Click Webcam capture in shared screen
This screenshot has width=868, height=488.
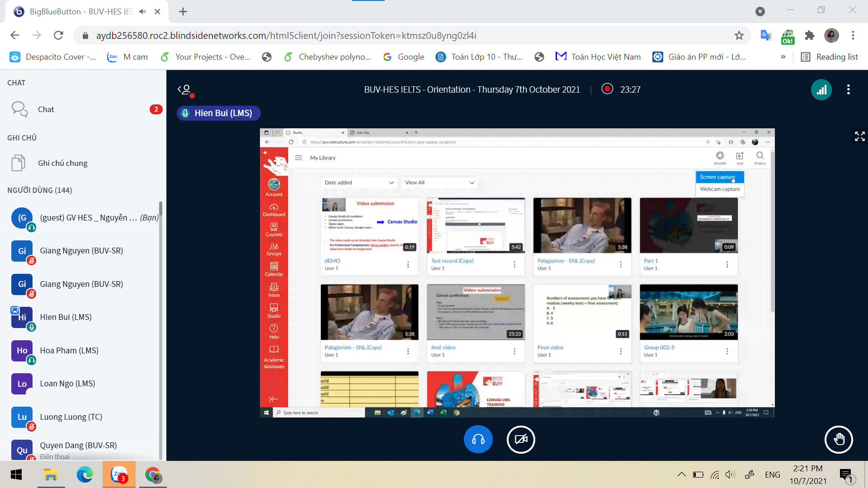[x=719, y=189]
